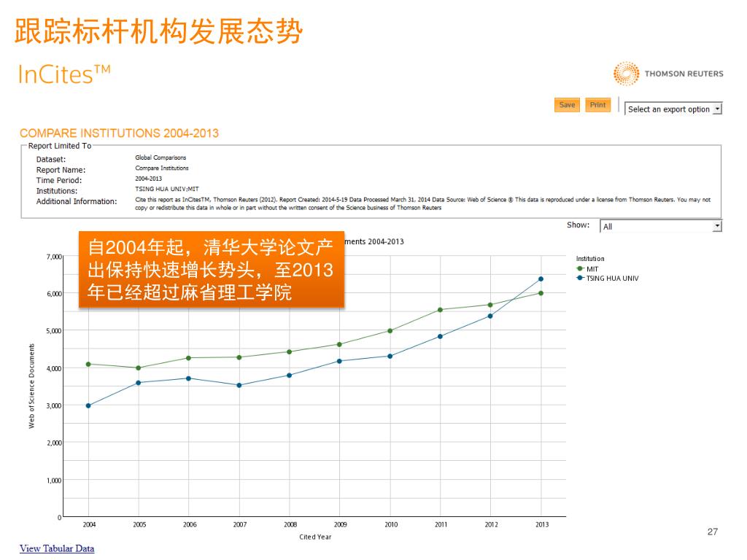Click the Tsinghua data point for 2006

point(189,378)
